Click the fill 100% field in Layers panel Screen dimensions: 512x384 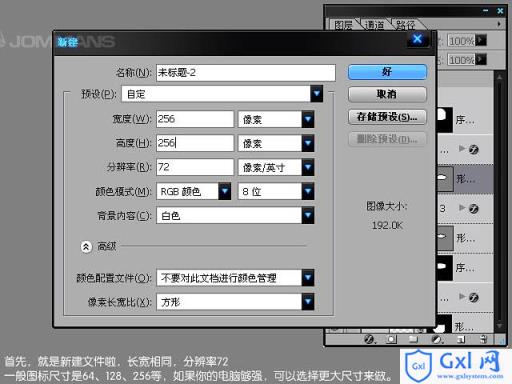461,60
